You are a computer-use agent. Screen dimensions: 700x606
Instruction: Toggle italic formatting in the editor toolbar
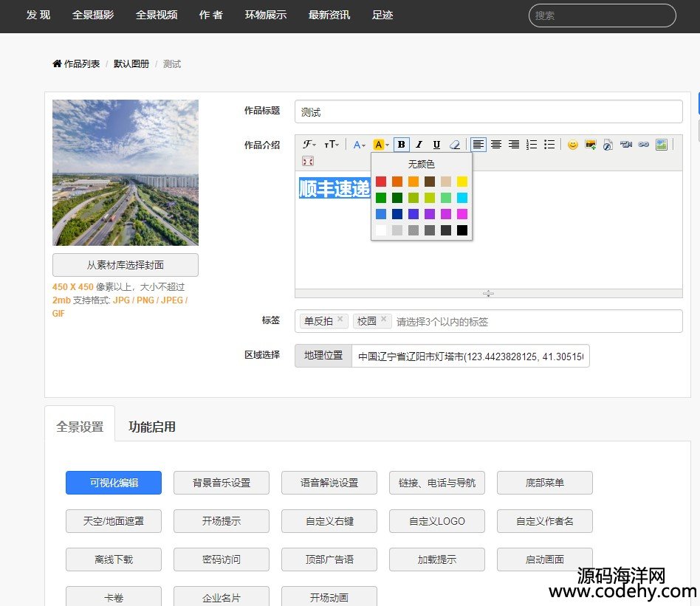click(419, 145)
